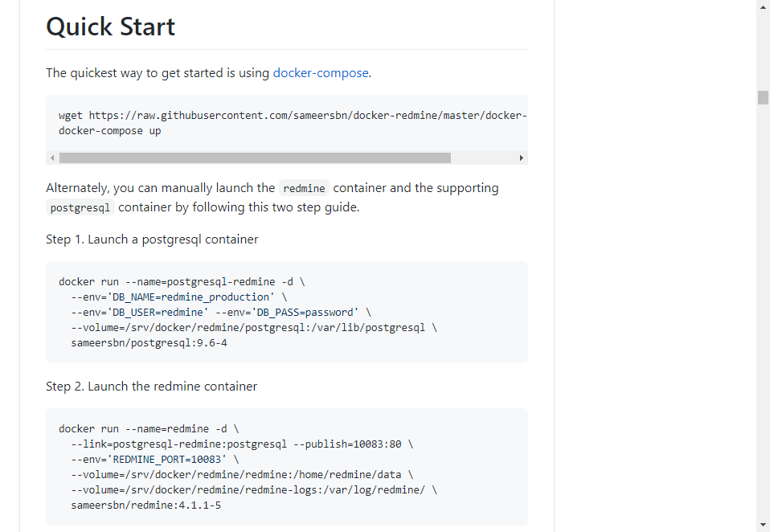The height and width of the screenshot is (532, 770).
Task: Click the REDMINE_PORT=10083 environment line
Action: 154,459
